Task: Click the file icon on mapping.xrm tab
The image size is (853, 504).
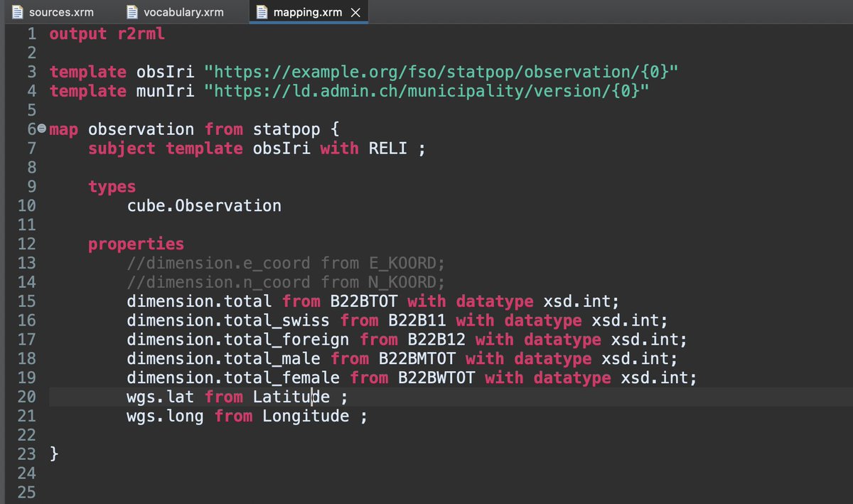Action: (x=262, y=11)
